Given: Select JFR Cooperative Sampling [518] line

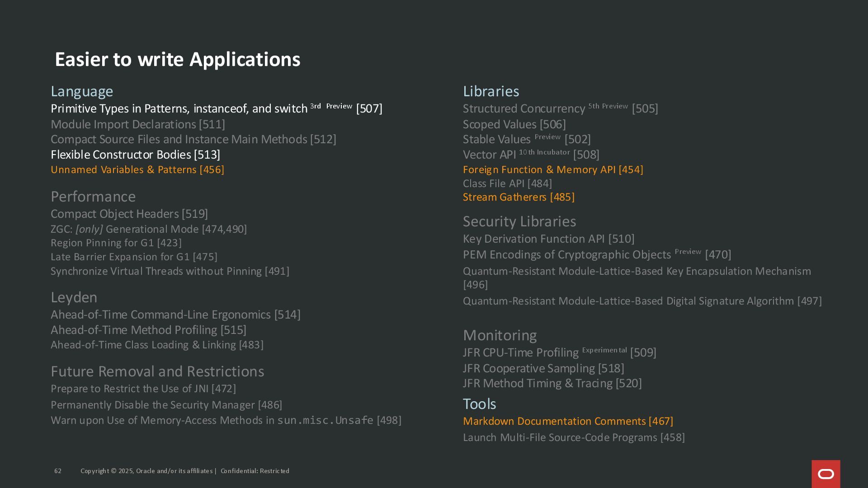Looking at the screenshot, I should click(543, 369).
